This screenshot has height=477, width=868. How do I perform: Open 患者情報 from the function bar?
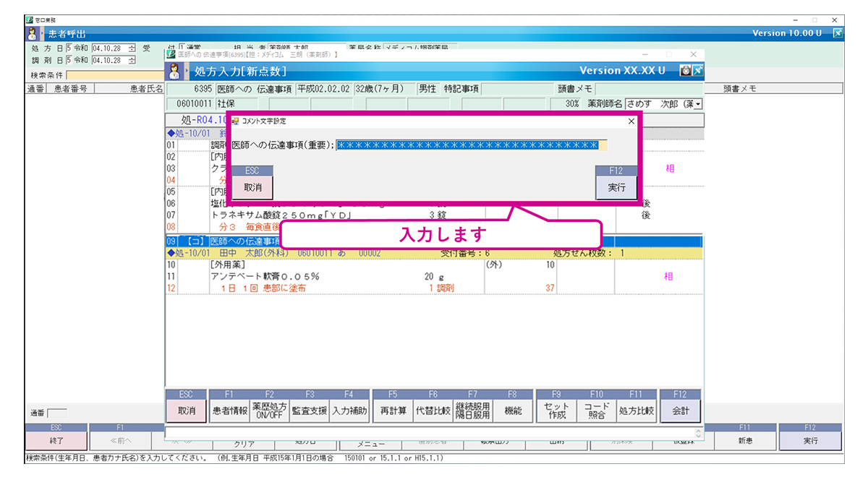[x=229, y=411]
